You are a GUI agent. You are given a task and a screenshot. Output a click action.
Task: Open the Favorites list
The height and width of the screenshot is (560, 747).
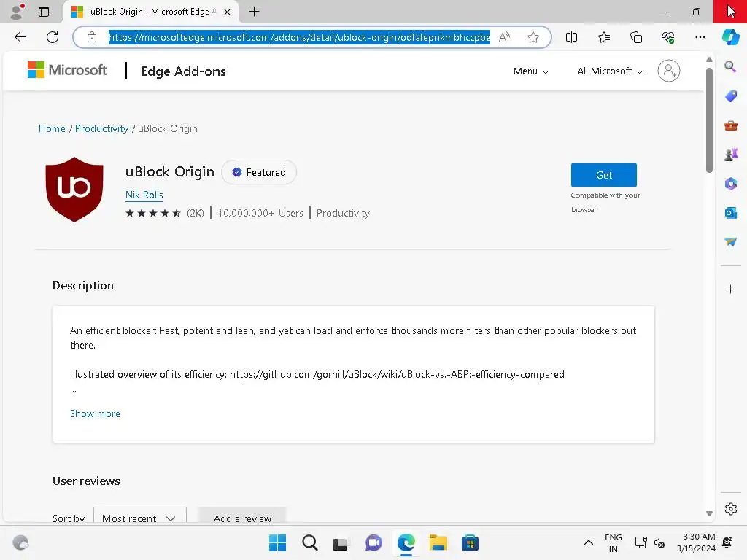pyautogui.click(x=603, y=37)
